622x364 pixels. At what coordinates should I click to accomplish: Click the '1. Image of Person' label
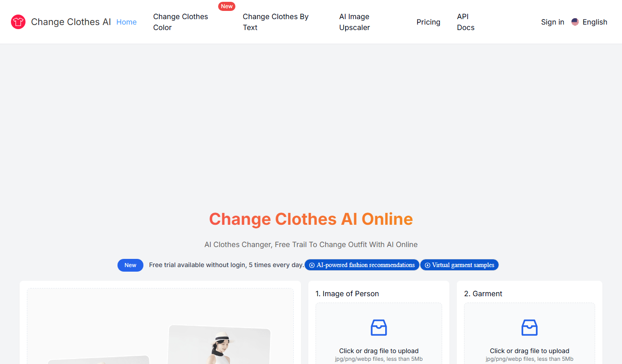pyautogui.click(x=347, y=293)
